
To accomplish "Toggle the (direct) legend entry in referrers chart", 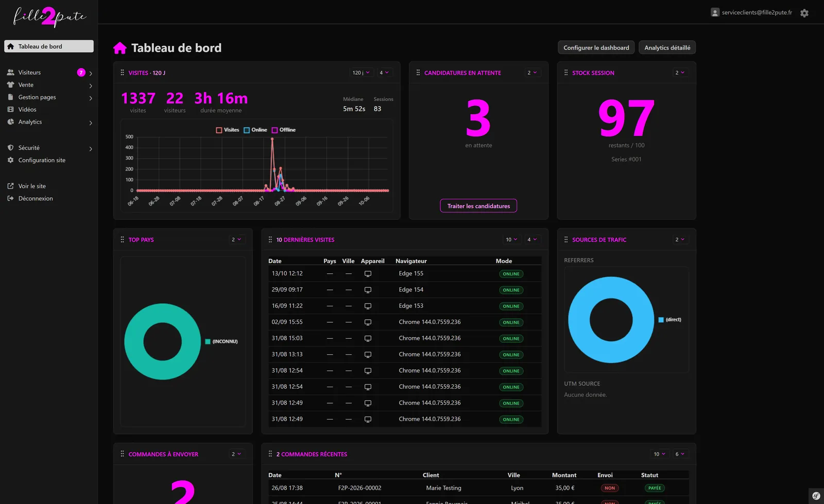I will pos(669,320).
